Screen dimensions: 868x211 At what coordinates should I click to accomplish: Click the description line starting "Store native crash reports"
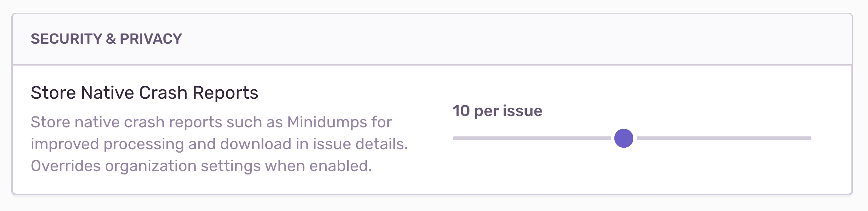pyautogui.click(x=211, y=122)
